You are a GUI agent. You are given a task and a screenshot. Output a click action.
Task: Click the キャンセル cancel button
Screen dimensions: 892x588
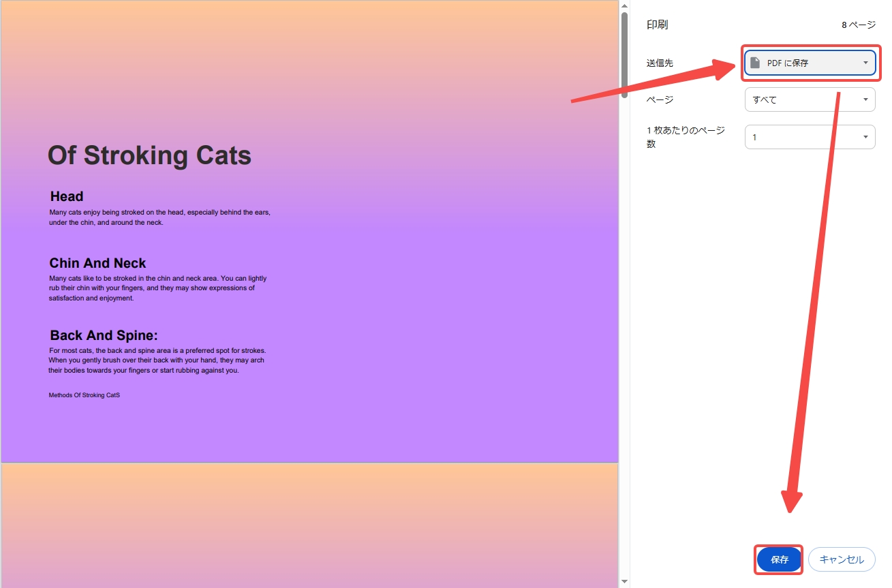click(842, 559)
